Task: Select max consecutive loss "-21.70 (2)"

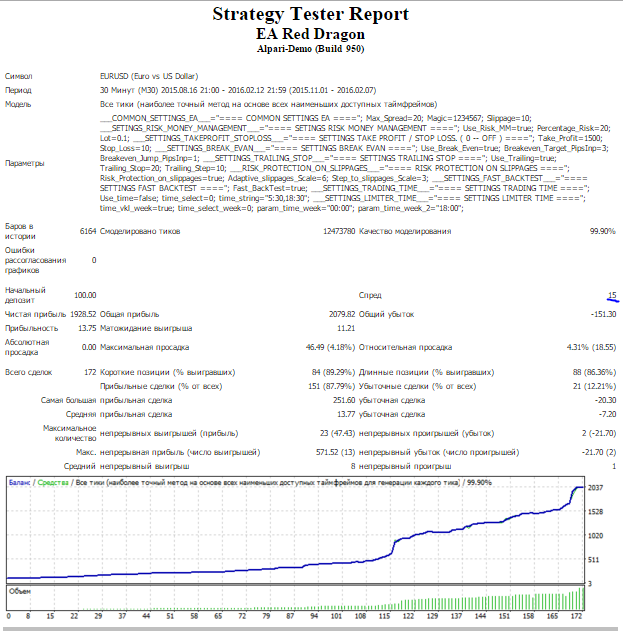Action: [599, 452]
